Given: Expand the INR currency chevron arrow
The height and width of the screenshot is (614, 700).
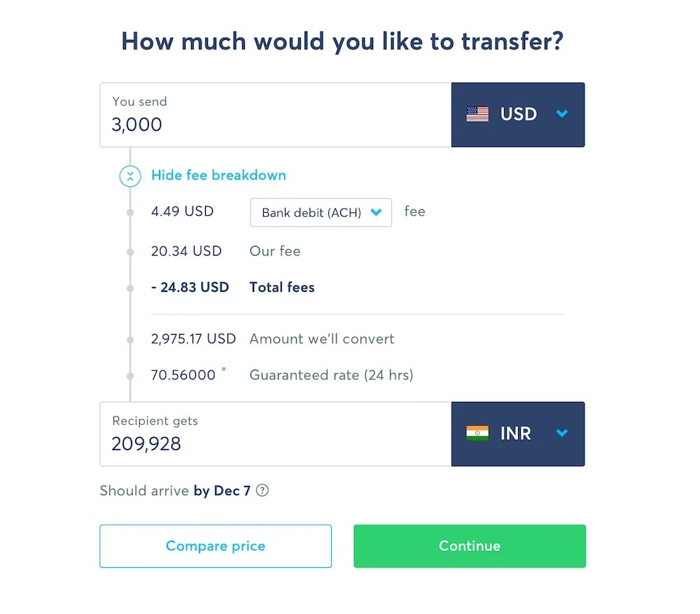Looking at the screenshot, I should [561, 433].
